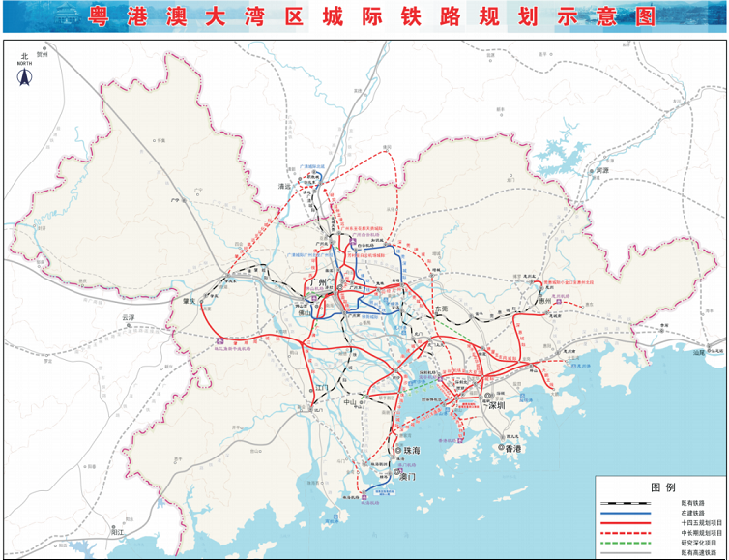
Task: Click the black dashed existing-railway legend line
Action: (x=628, y=503)
